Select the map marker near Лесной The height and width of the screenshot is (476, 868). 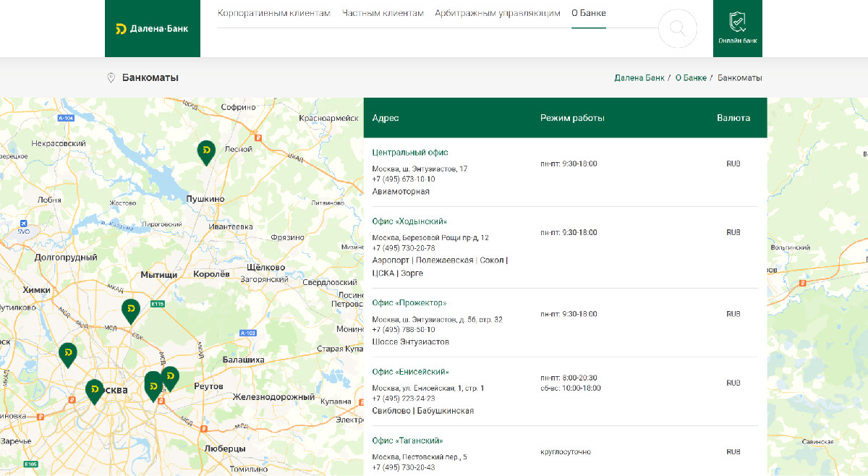[206, 153]
